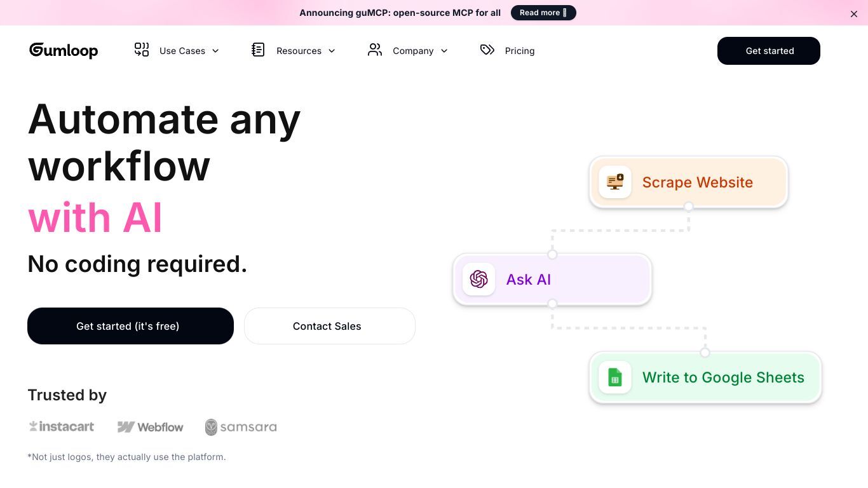Dismiss the guMCP announcement banner

click(854, 13)
